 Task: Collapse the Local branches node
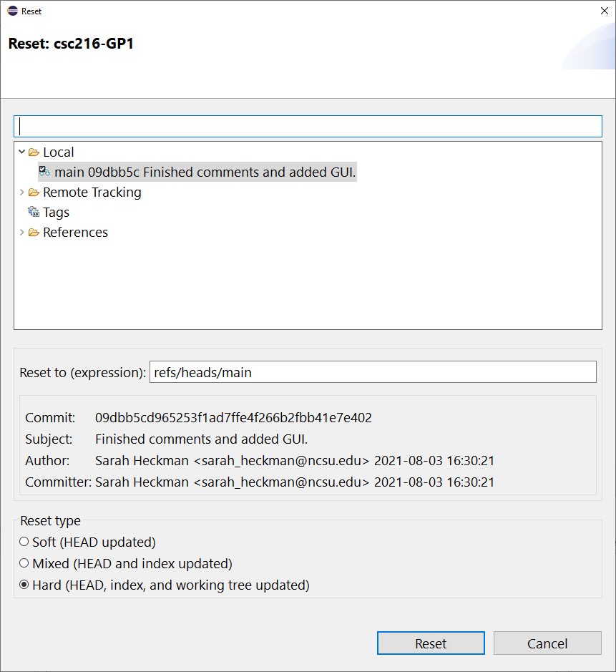pos(21,152)
